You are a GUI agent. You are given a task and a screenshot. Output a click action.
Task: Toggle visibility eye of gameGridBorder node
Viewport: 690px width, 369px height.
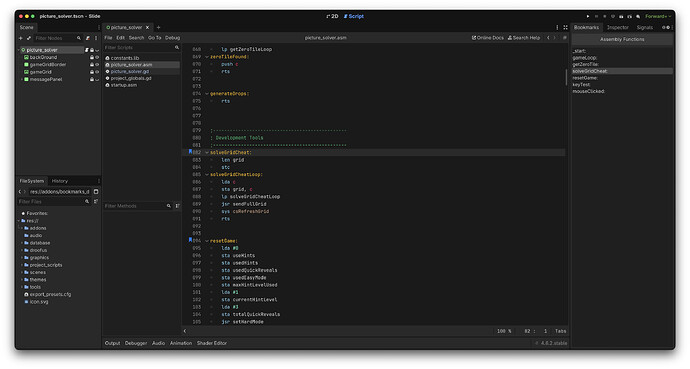(97, 65)
